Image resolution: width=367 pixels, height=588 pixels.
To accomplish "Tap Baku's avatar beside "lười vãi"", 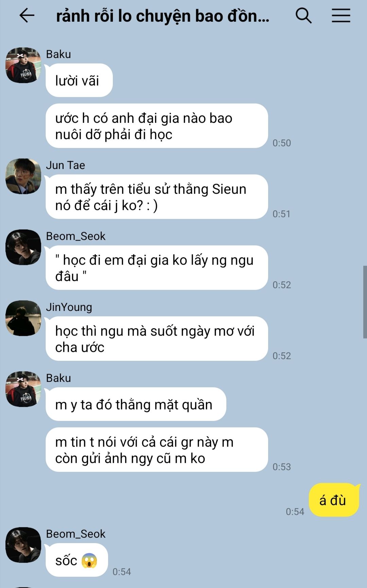I will point(23,65).
